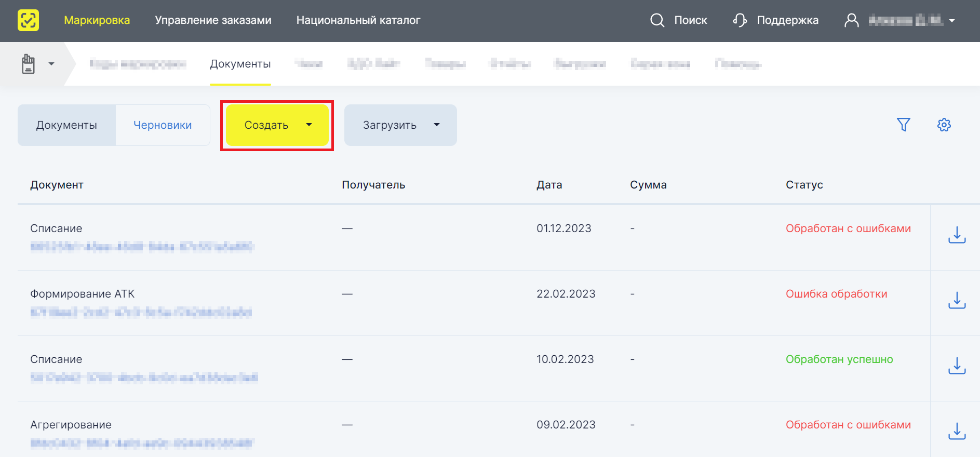Download the Списание document dated 01.12.2023
Viewport: 980px width, 457px height.
coord(957,235)
